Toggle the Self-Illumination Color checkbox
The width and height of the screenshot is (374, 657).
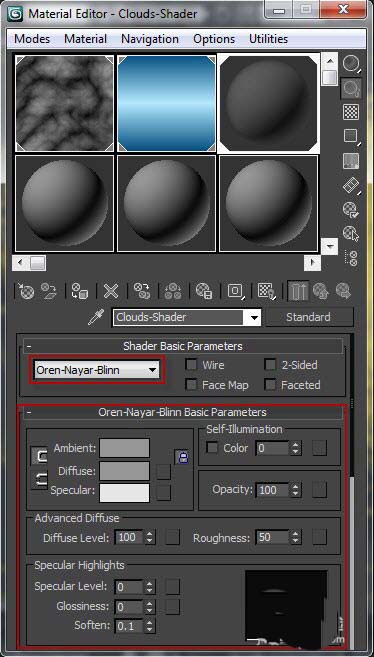[212, 448]
